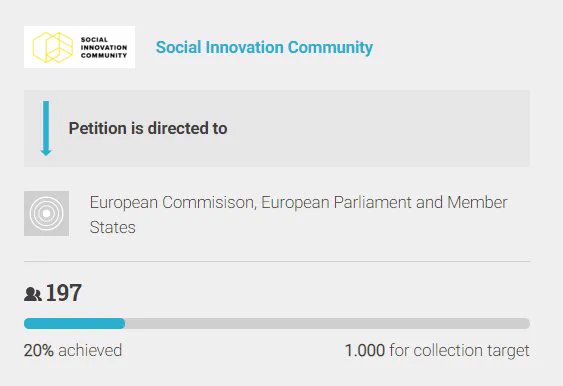Click the yellow hexagon graphic in logo

click(x=53, y=47)
